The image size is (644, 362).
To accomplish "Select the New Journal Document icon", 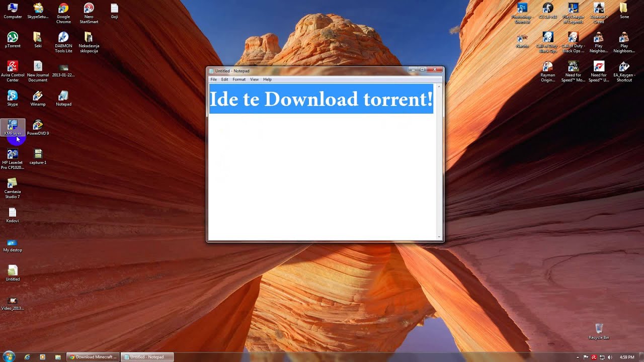I will click(38, 72).
